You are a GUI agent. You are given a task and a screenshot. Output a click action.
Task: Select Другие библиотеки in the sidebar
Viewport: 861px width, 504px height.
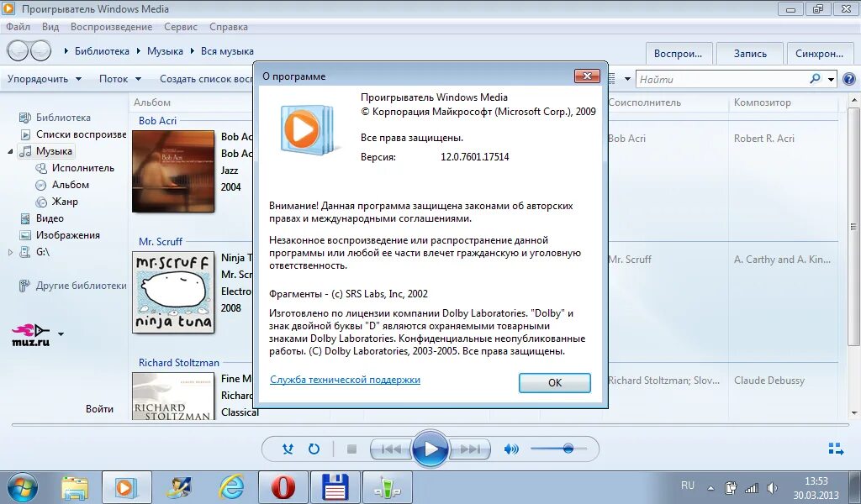click(81, 286)
